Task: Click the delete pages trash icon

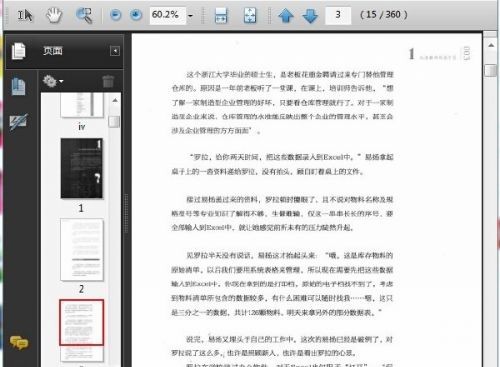Action: (x=108, y=81)
